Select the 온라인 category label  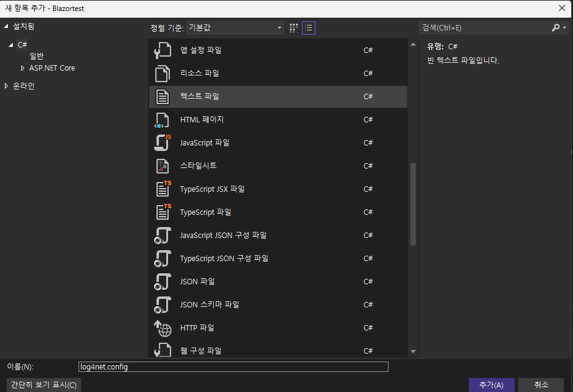point(24,86)
